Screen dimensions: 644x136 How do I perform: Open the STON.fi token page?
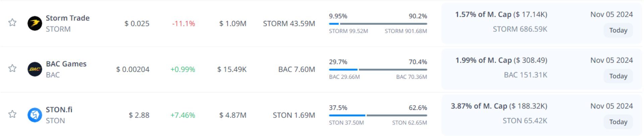(x=59, y=110)
